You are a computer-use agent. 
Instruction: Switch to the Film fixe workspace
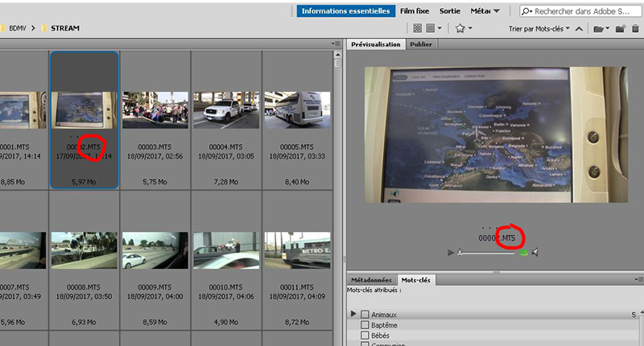[415, 11]
